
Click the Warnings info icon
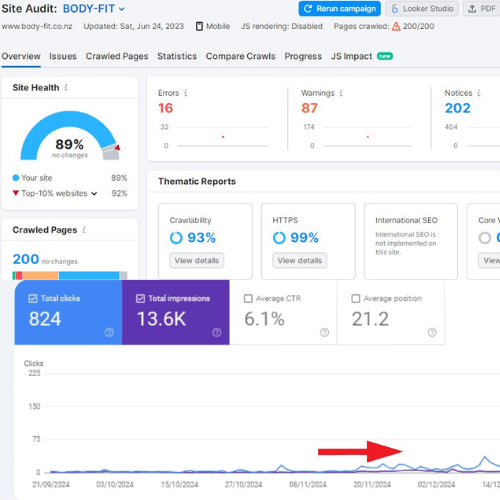341,93
